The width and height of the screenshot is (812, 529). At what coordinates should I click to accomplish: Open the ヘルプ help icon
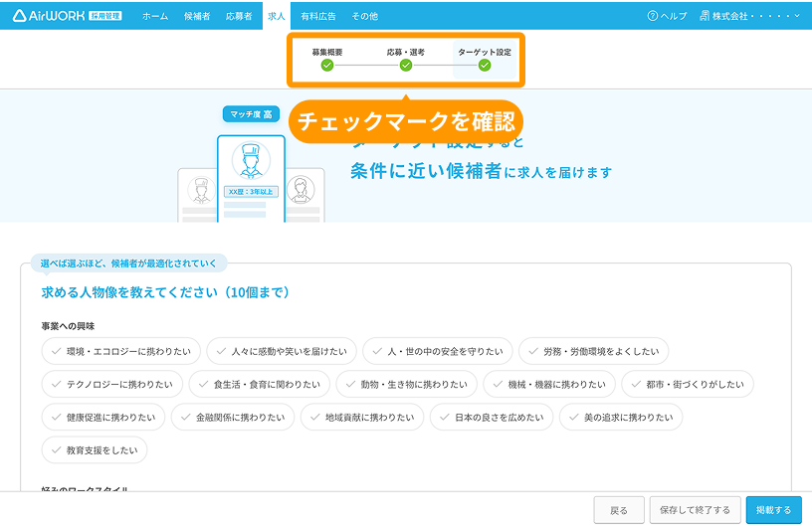pyautogui.click(x=653, y=16)
